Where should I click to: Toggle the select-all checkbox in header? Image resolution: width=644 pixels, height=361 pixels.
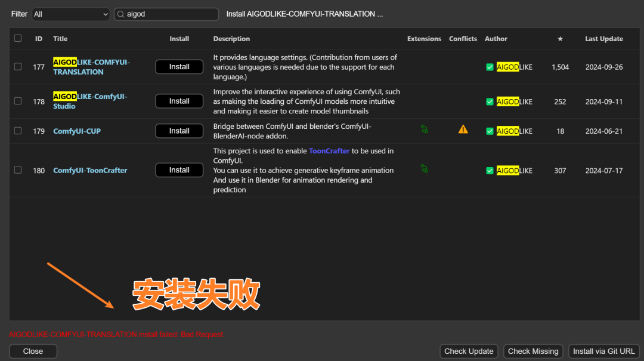pyautogui.click(x=18, y=38)
